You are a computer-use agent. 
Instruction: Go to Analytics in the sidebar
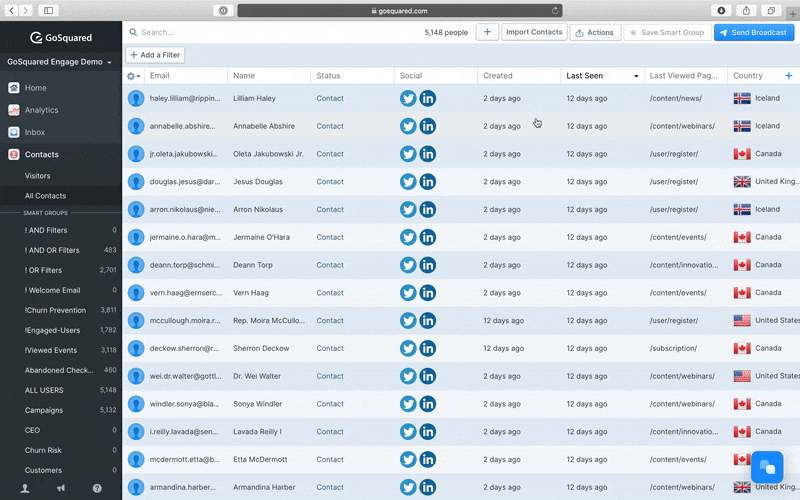(41, 110)
